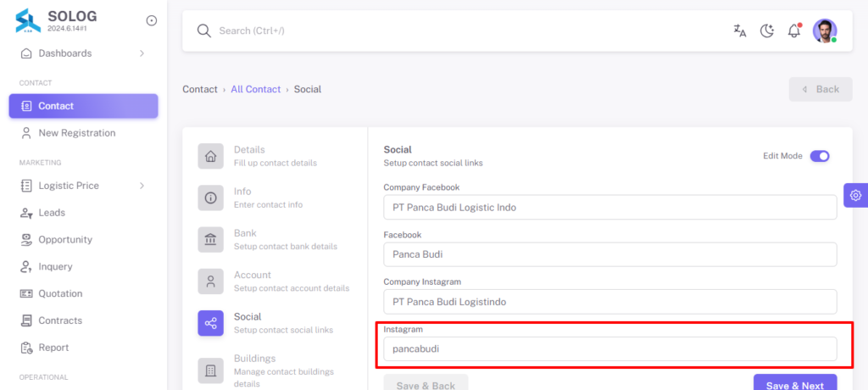
Task: Click the Instagram input field
Action: 610,349
